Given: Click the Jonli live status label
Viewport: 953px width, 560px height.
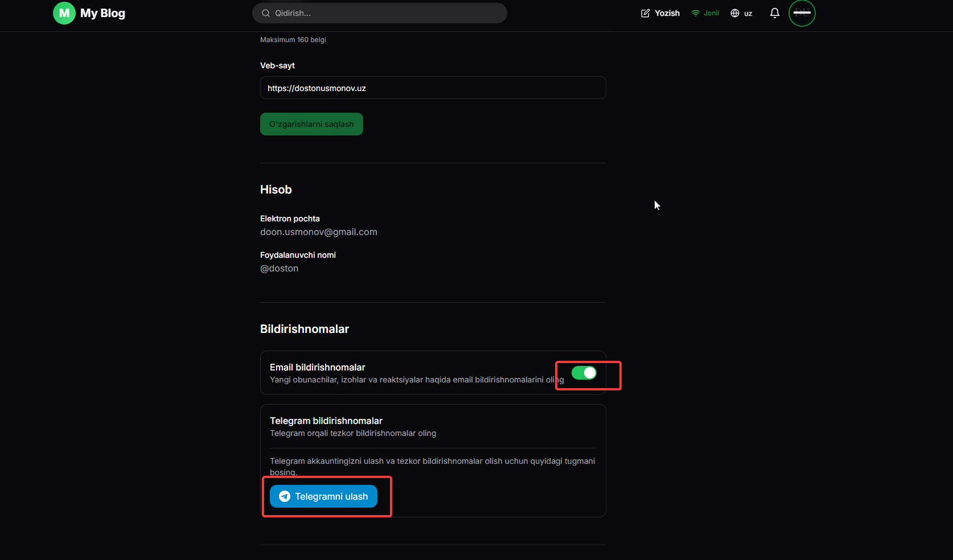Looking at the screenshot, I should click(711, 13).
